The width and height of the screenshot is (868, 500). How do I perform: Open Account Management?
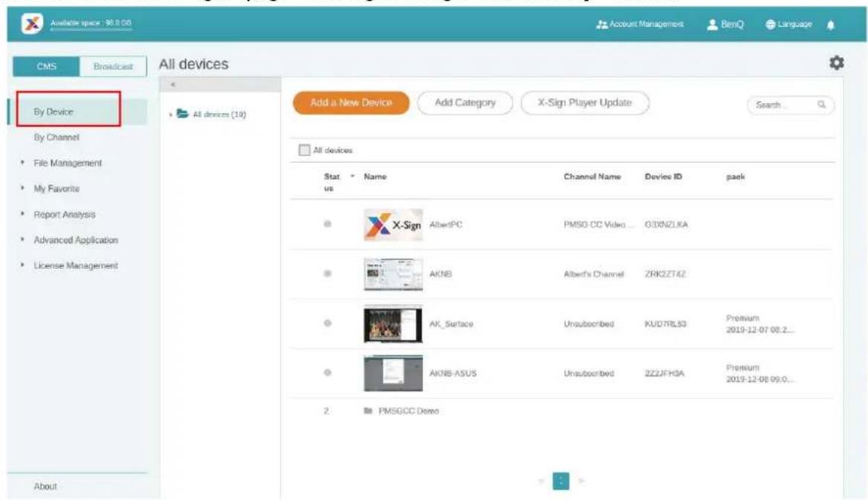[640, 25]
